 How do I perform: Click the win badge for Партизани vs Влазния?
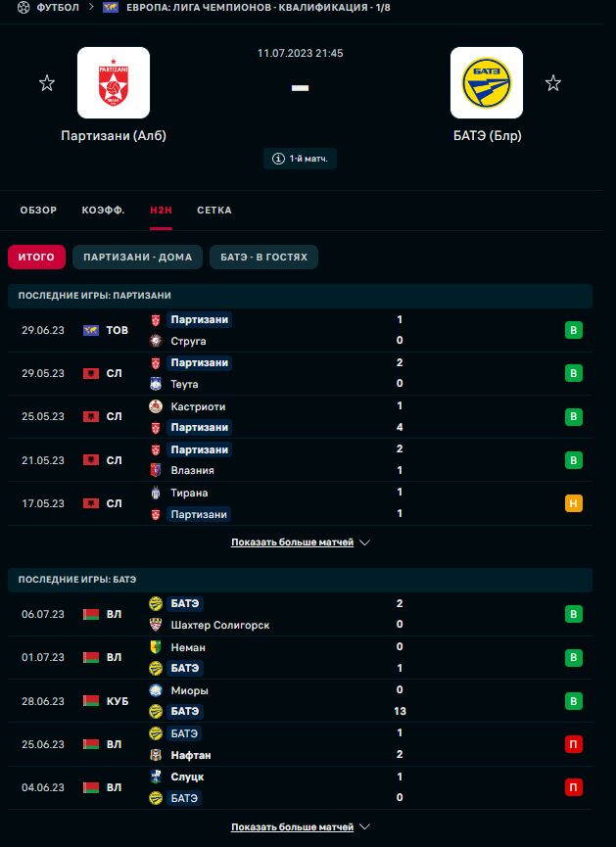(x=574, y=460)
